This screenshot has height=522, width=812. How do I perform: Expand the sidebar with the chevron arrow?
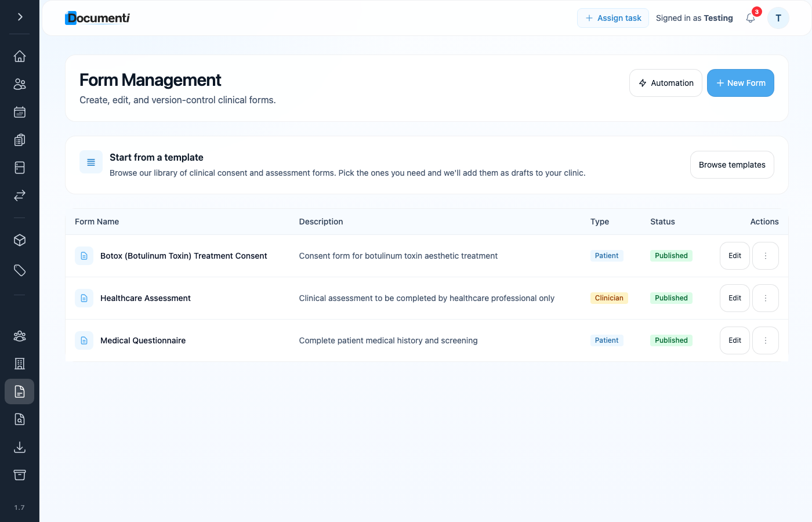20,17
